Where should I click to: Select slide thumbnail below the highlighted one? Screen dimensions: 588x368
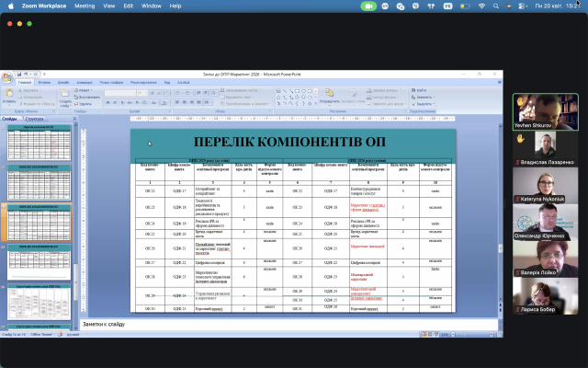[39, 262]
